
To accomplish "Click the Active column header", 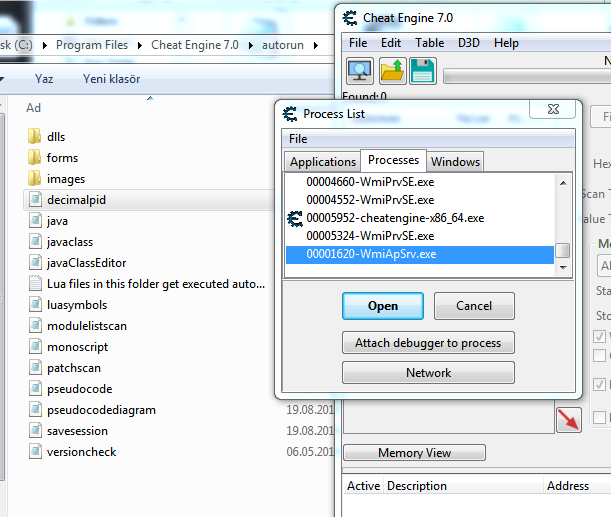I will (364, 486).
